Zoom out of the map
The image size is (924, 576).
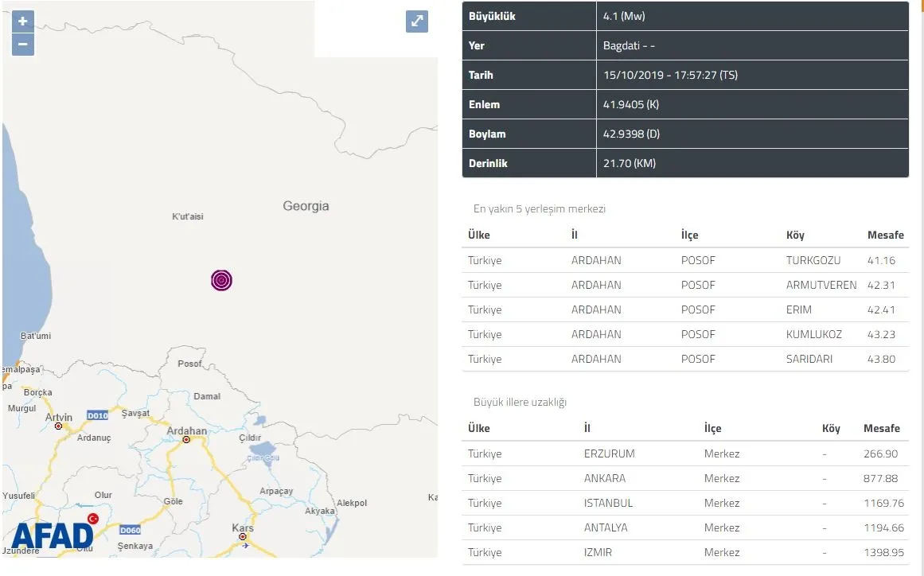point(22,45)
